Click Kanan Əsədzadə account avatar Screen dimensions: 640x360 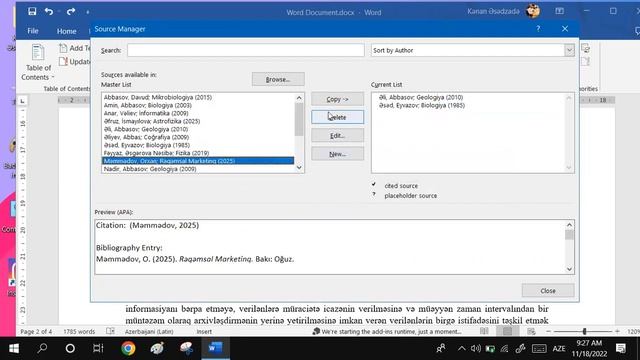coord(533,11)
